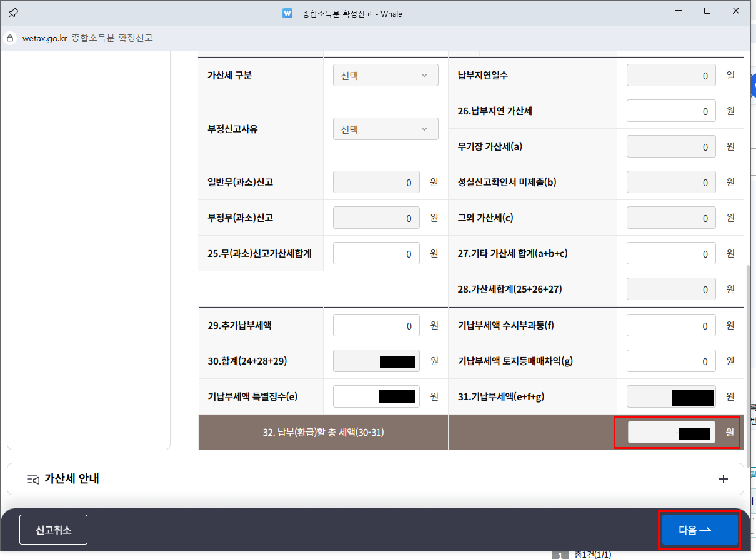Viewport: 756px width, 559px height.
Task: Click the 26.납부지연 가산세 input field
Action: [671, 111]
